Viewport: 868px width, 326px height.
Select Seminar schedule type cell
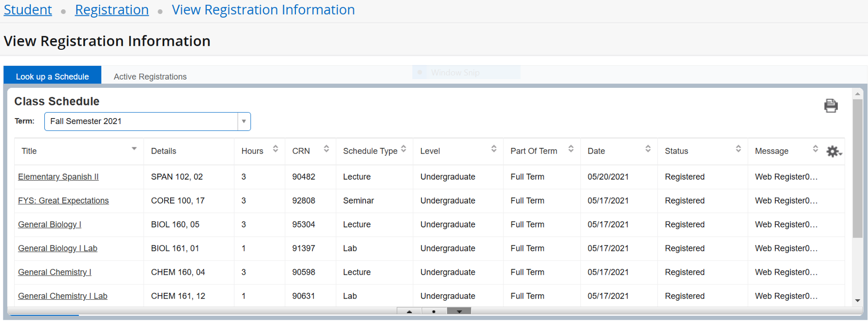(x=358, y=201)
